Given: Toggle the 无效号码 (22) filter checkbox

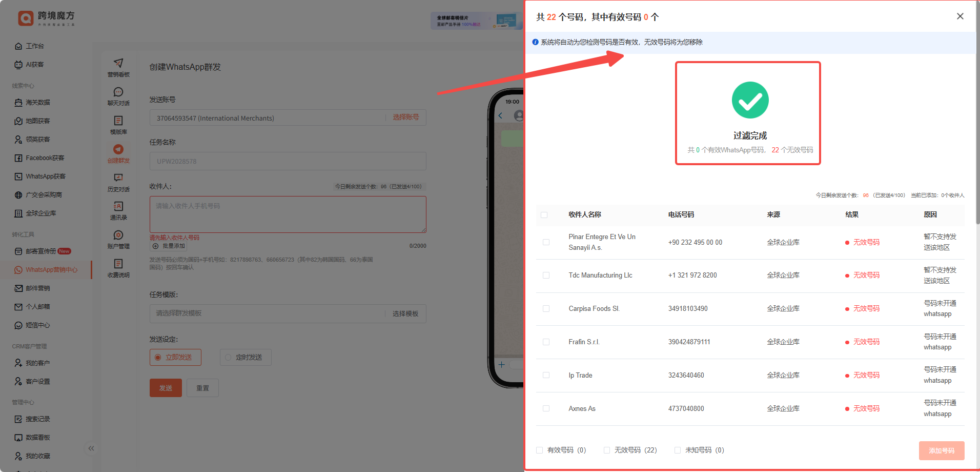Looking at the screenshot, I should (x=607, y=450).
